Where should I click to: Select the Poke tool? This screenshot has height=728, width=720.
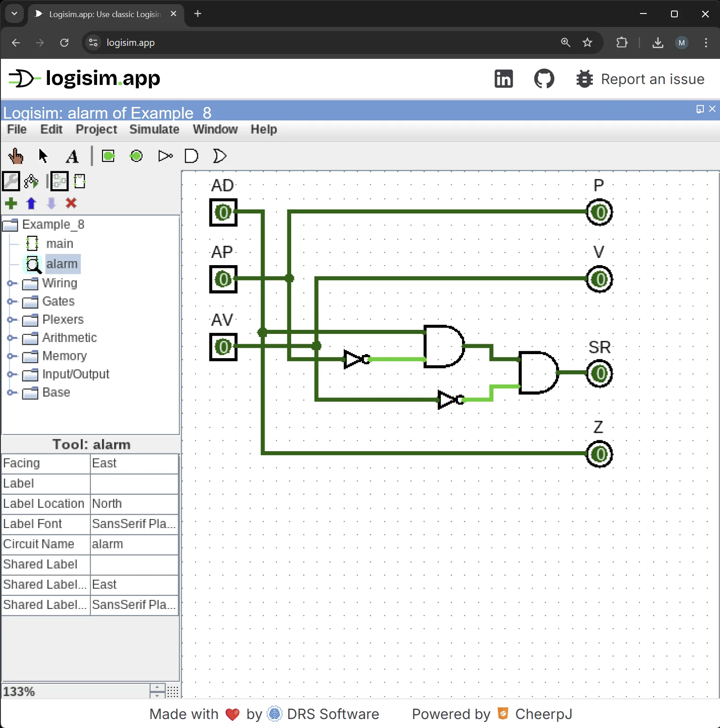click(16, 156)
